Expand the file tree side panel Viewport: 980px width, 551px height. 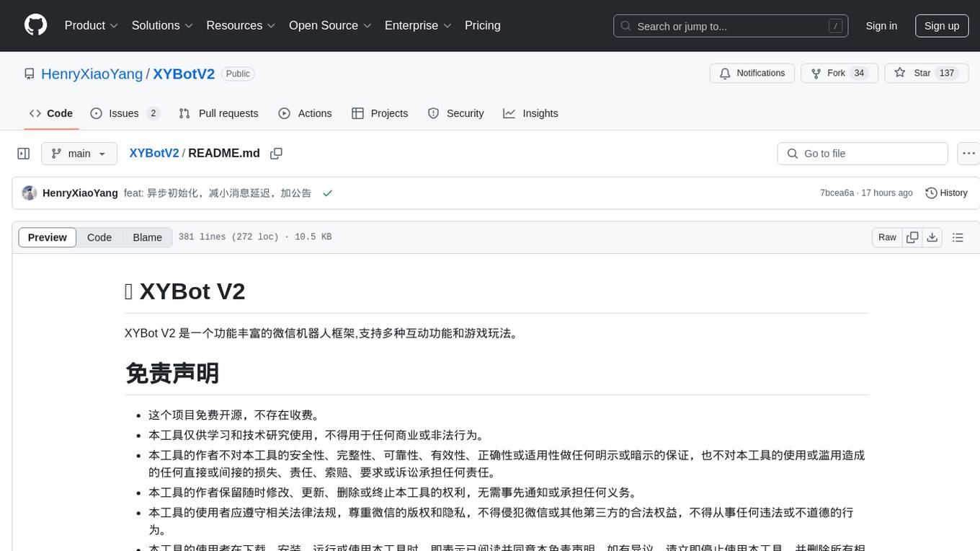click(23, 154)
